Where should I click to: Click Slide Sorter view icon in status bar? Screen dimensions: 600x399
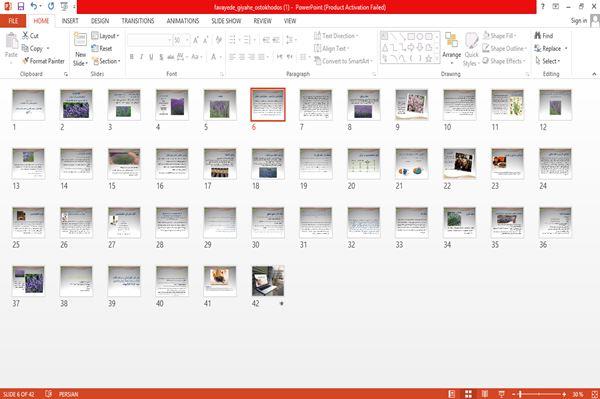[x=468, y=394]
